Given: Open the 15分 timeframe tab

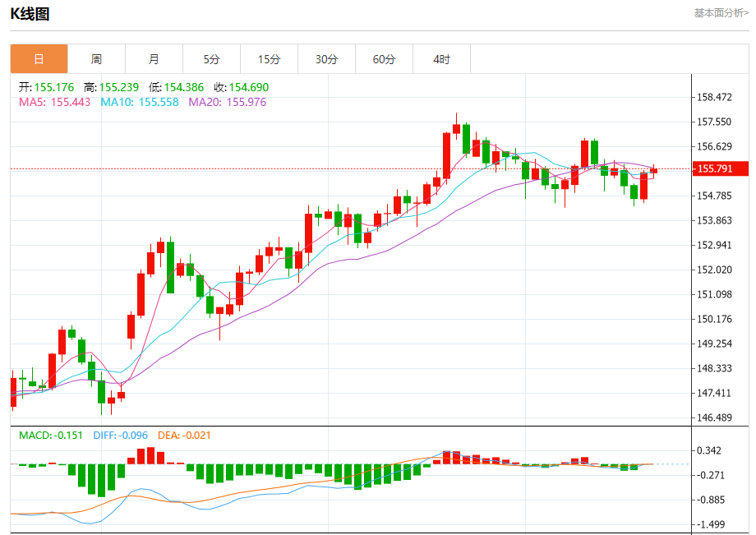Looking at the screenshot, I should click(269, 59).
